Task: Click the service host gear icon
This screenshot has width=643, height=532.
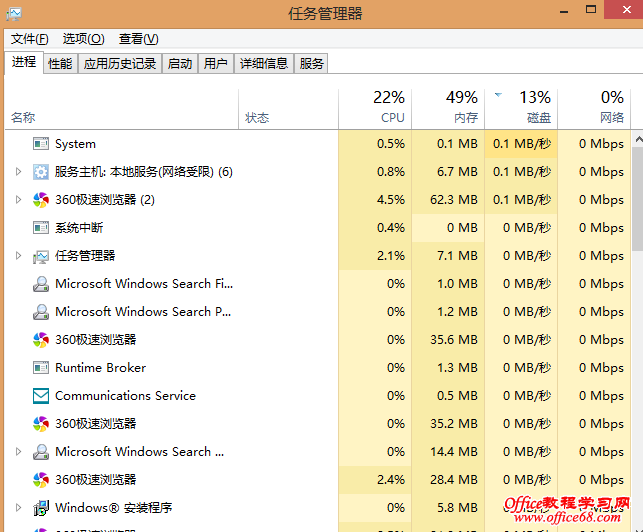Action: (x=41, y=172)
